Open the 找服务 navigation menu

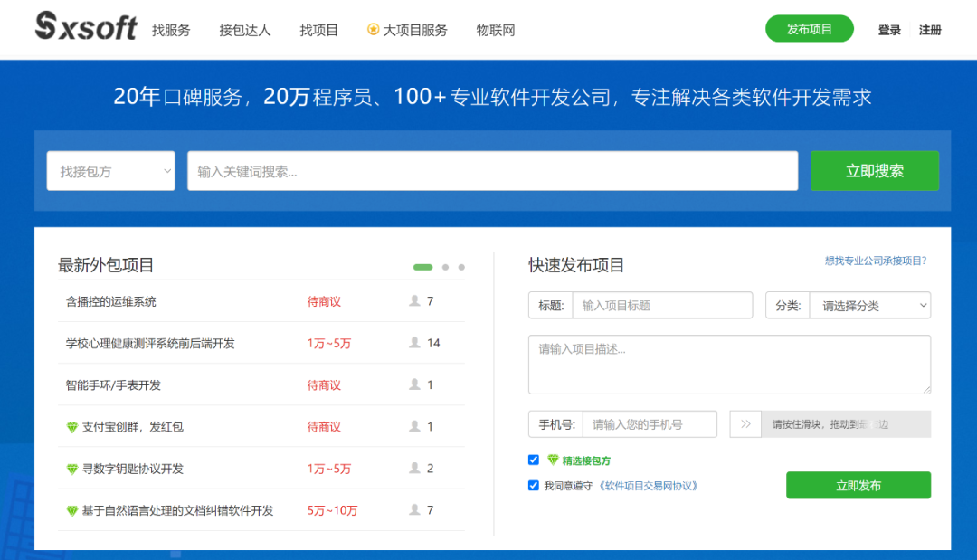[x=171, y=30]
